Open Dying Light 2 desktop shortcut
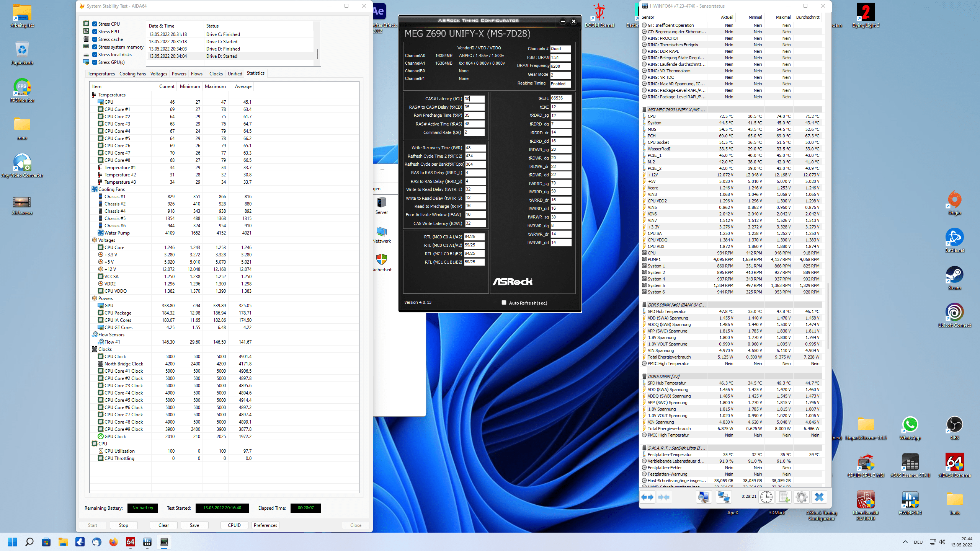980x551 pixels. (866, 16)
